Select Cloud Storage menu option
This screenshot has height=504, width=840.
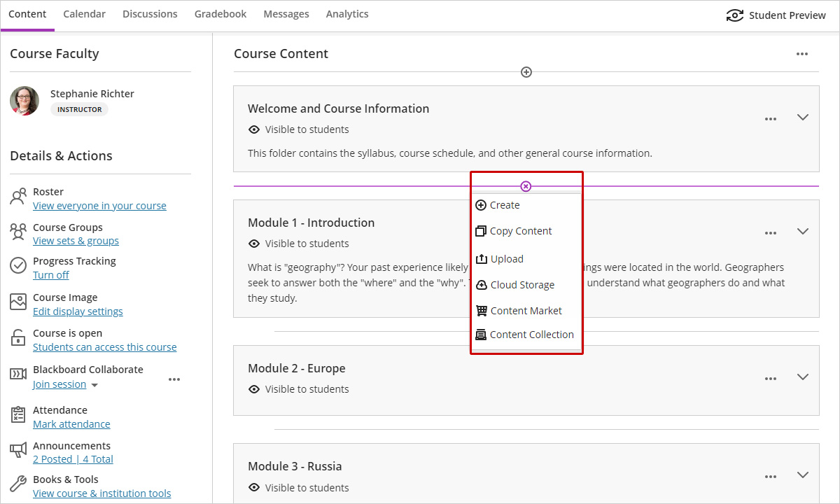[x=521, y=285]
